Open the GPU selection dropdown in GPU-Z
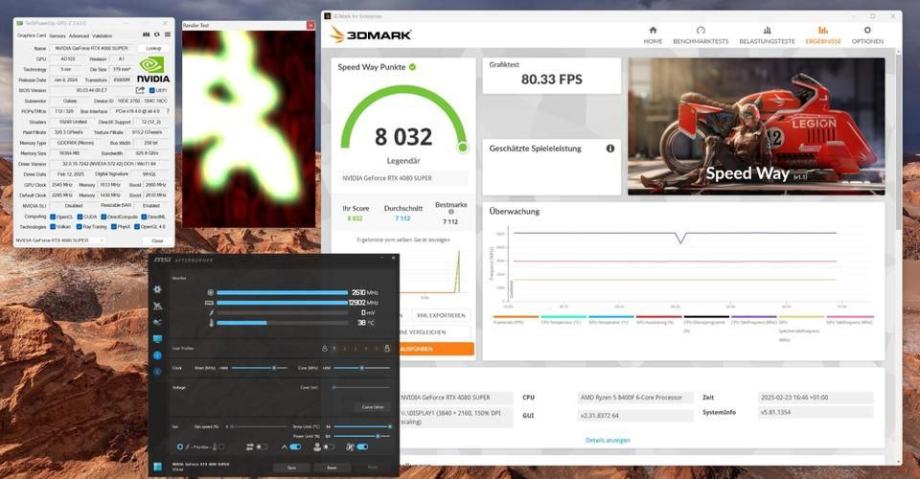 click(60, 240)
